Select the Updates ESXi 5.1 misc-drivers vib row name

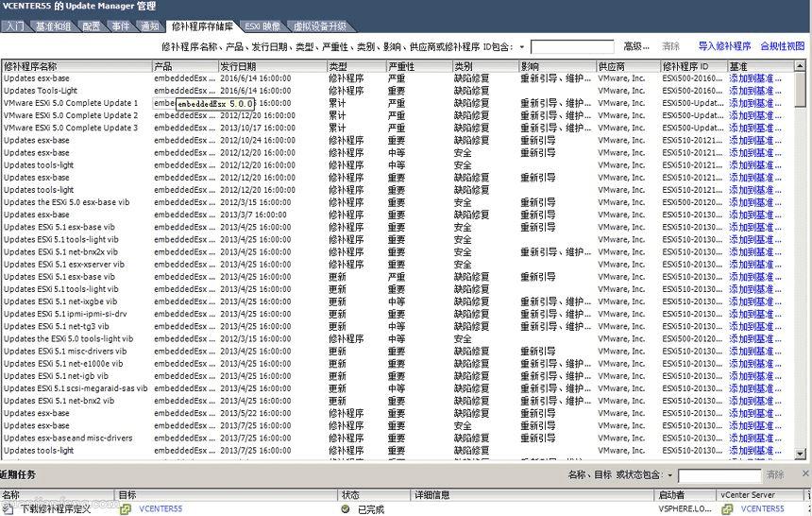coord(65,351)
